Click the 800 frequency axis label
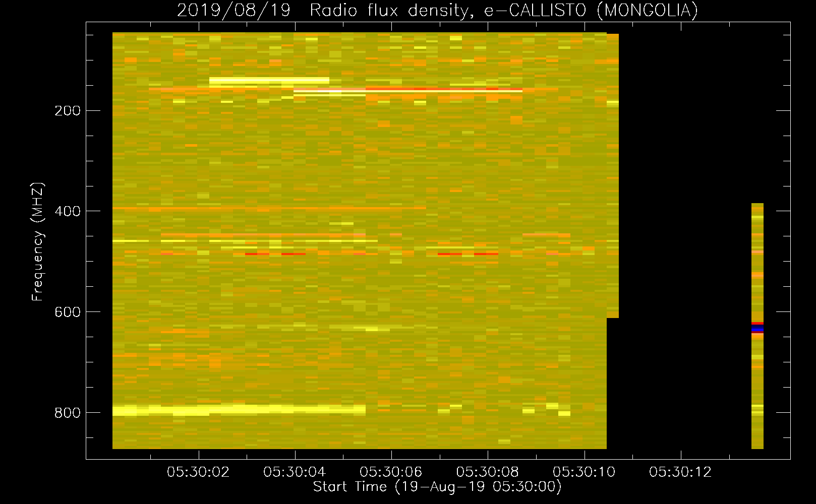The width and height of the screenshot is (816, 504). click(x=68, y=413)
